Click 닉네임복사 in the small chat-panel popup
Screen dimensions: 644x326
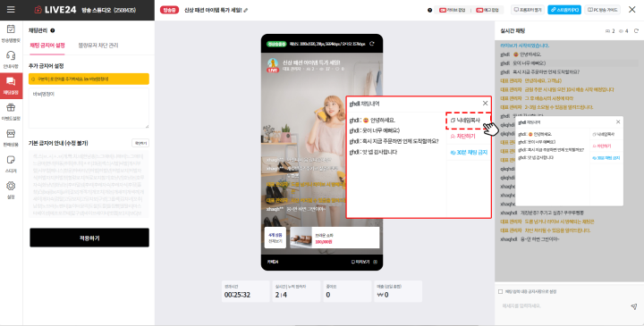[604, 134]
